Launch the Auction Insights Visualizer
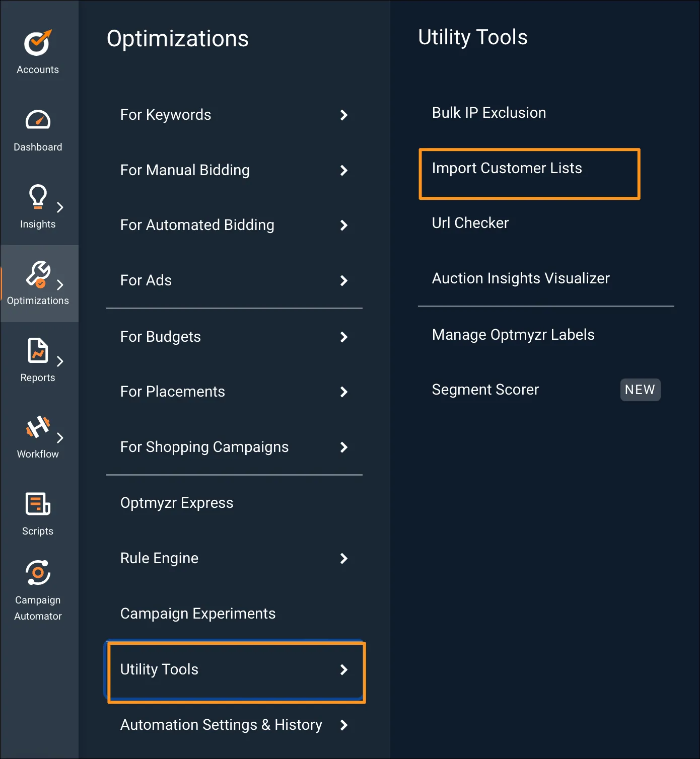Image resolution: width=700 pixels, height=759 pixels. click(521, 278)
